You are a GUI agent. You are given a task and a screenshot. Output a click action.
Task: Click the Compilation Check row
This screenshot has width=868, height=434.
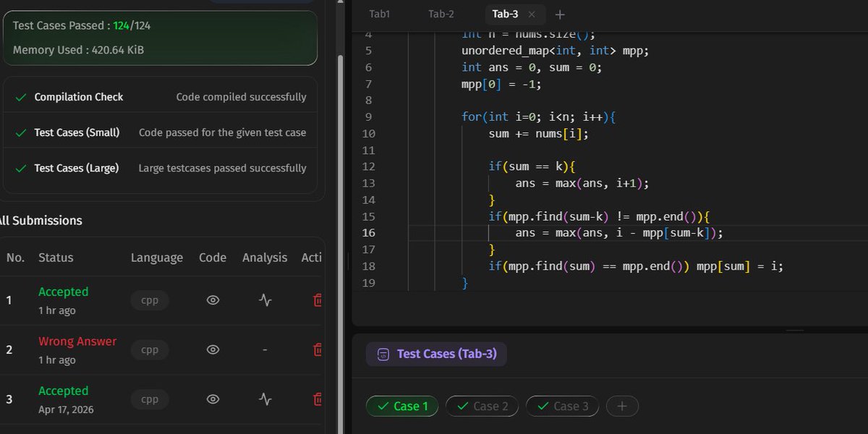click(x=161, y=97)
